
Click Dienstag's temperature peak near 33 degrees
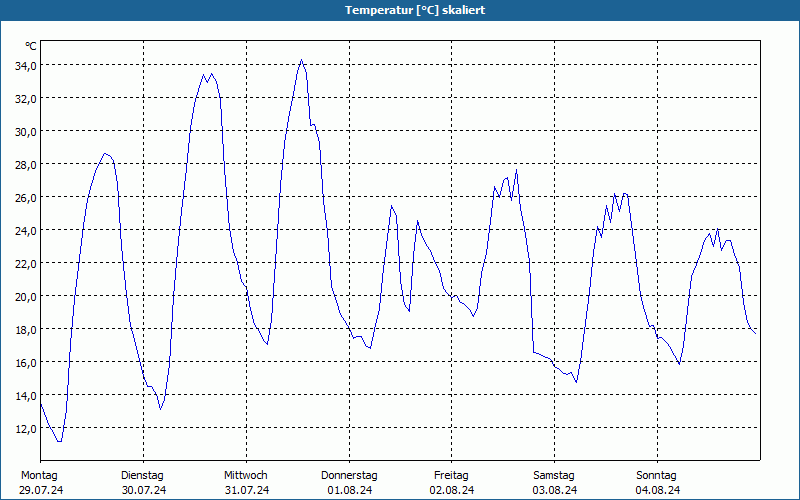pos(212,74)
